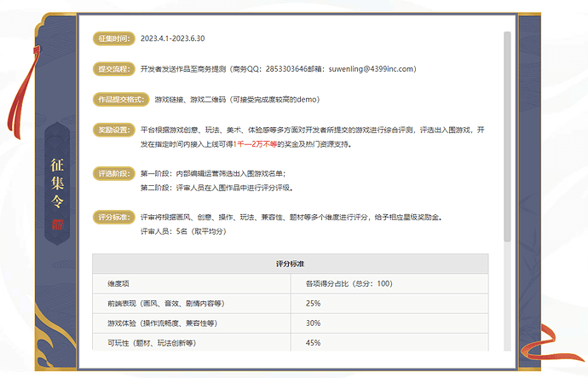Screen dimensions: 588x378
Task: Click the 第二阶段 stage description line
Action: 216,188
